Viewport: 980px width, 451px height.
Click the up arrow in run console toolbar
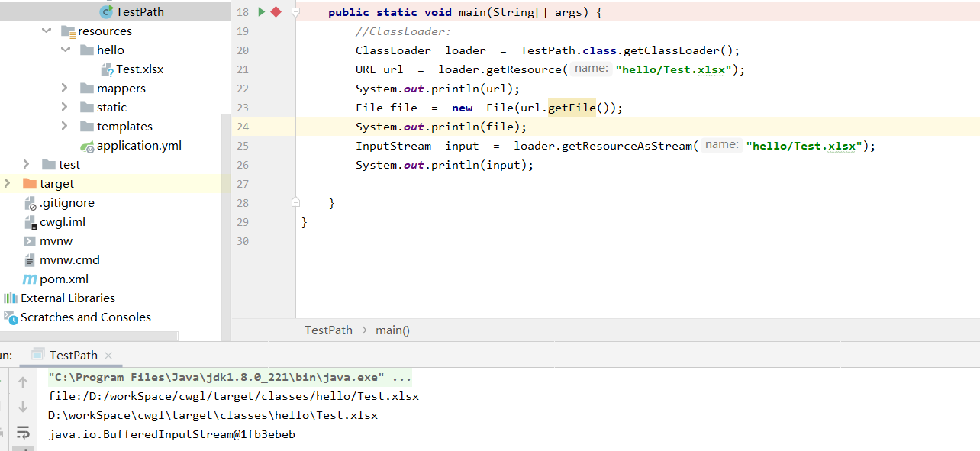click(22, 382)
